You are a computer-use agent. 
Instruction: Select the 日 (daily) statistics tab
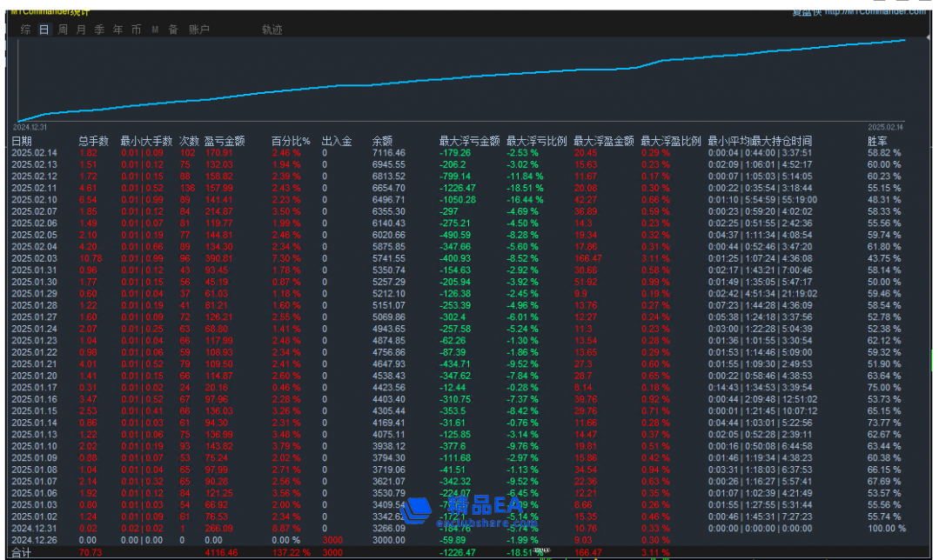44,30
